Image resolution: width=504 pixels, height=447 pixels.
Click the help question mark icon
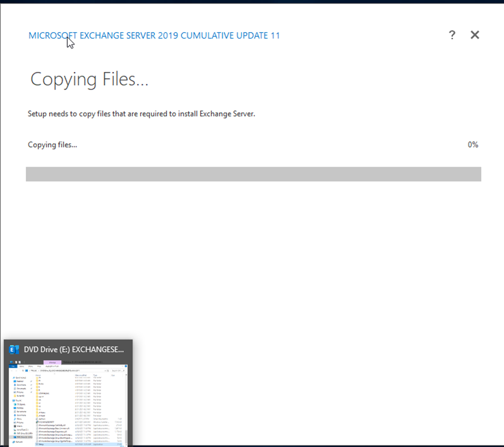click(x=452, y=35)
